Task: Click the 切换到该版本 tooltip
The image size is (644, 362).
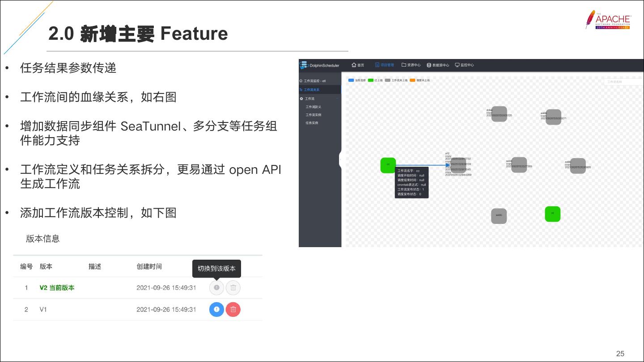Action: click(216, 269)
